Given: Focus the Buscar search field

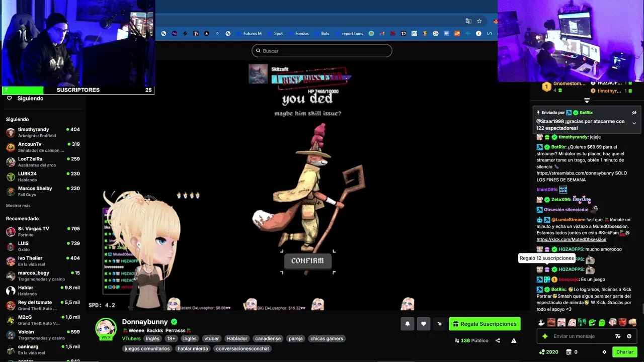Looking at the screenshot, I should (x=322, y=51).
